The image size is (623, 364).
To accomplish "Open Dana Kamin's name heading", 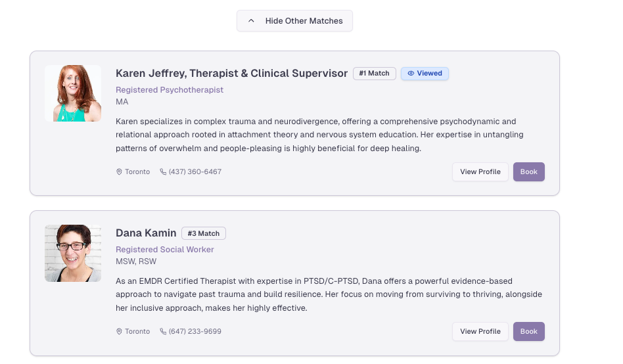I will click(x=146, y=233).
